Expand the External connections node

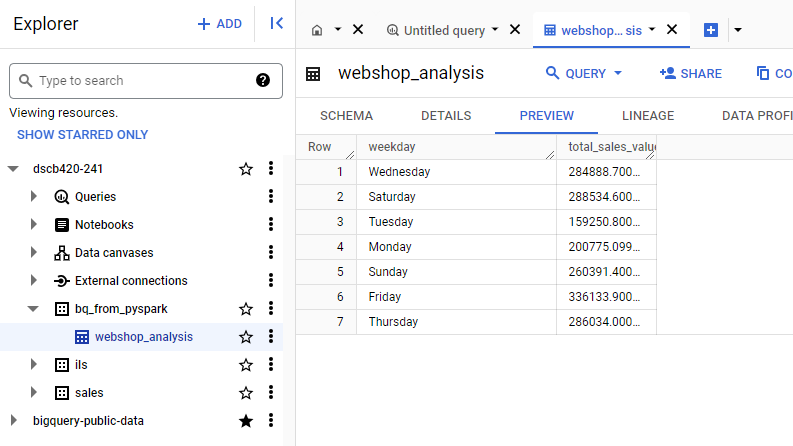(33, 280)
